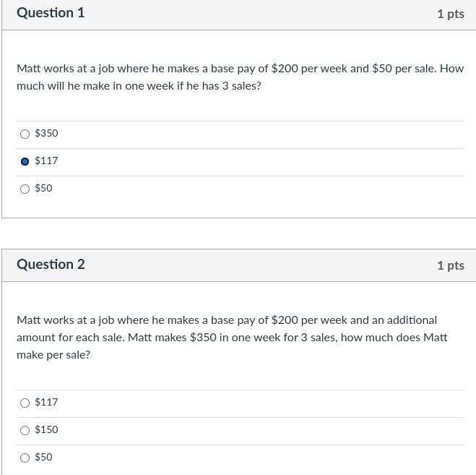Choose the $50 radio button under Question 1
Image resolution: width=476 pixels, height=475 pixels.
click(25, 189)
